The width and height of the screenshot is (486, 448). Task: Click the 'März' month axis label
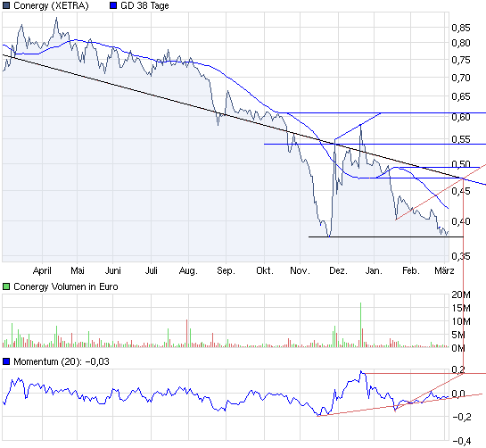tap(444, 270)
